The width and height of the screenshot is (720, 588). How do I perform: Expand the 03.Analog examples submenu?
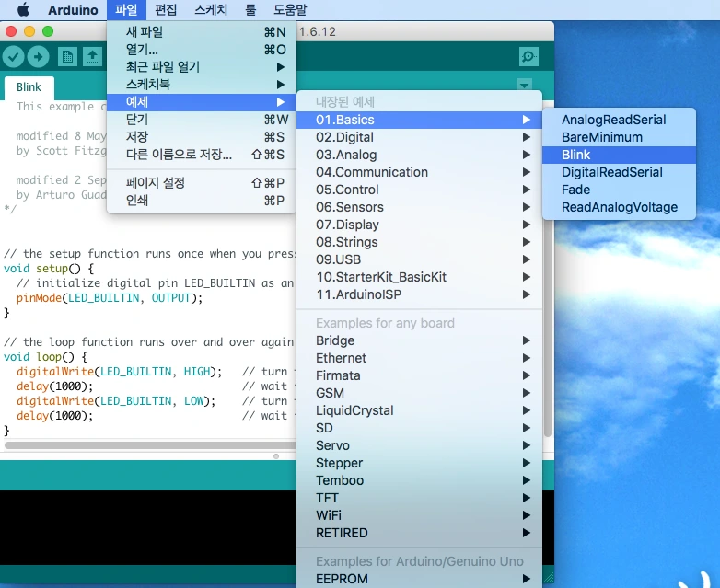tap(420, 155)
